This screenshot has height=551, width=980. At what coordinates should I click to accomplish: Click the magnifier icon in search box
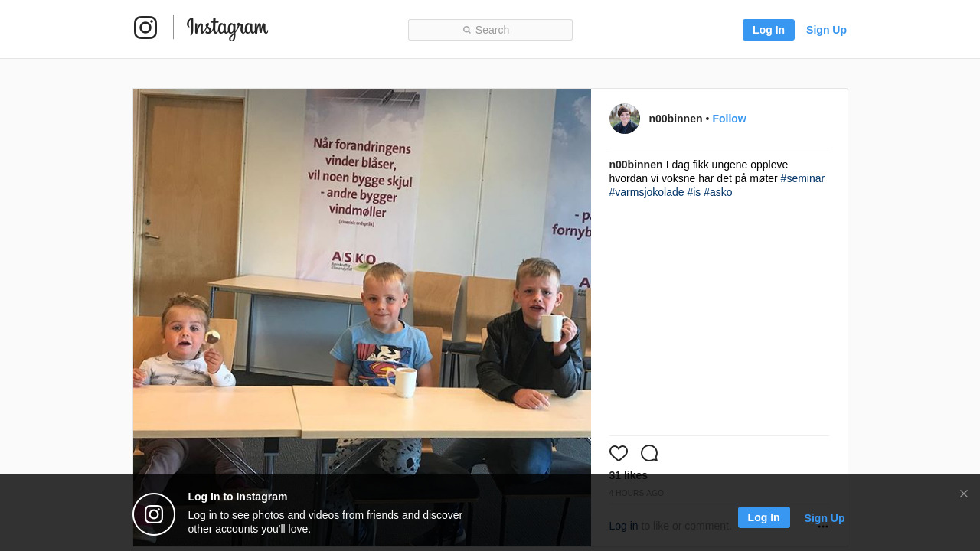[467, 30]
